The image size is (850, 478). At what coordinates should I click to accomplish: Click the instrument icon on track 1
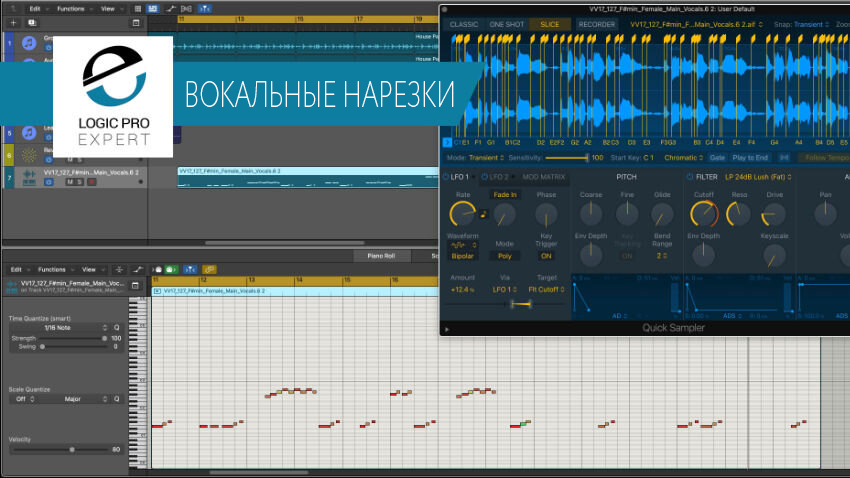[x=29, y=43]
